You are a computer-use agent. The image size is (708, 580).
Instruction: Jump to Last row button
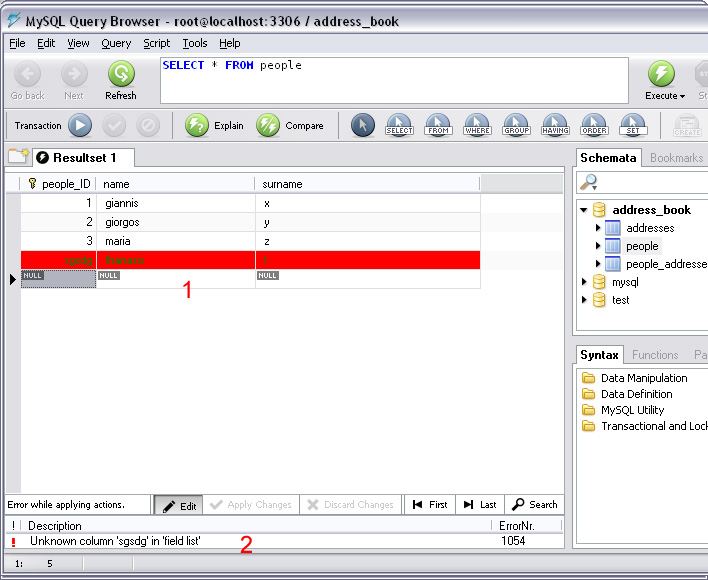pyautogui.click(x=480, y=505)
